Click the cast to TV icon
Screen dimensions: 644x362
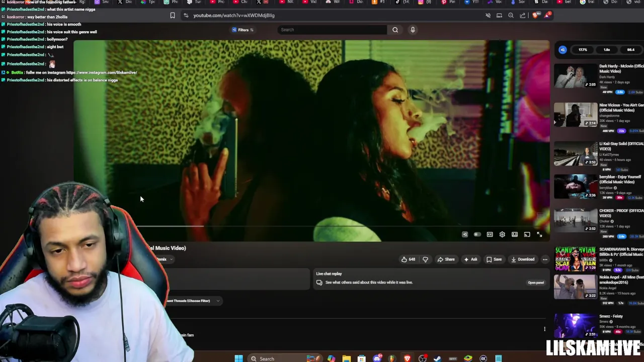coord(527,234)
